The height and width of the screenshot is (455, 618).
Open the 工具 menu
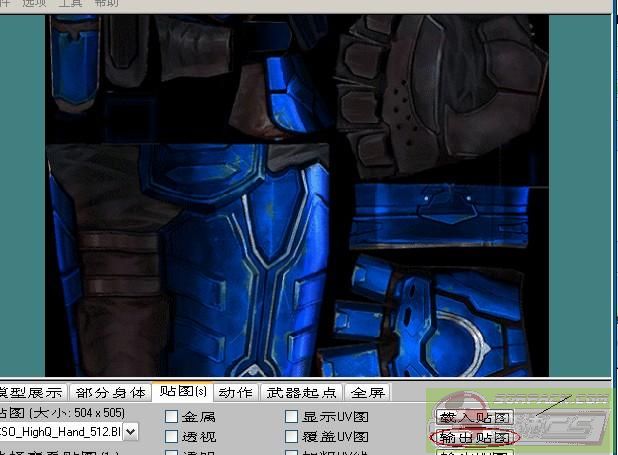[72, 4]
